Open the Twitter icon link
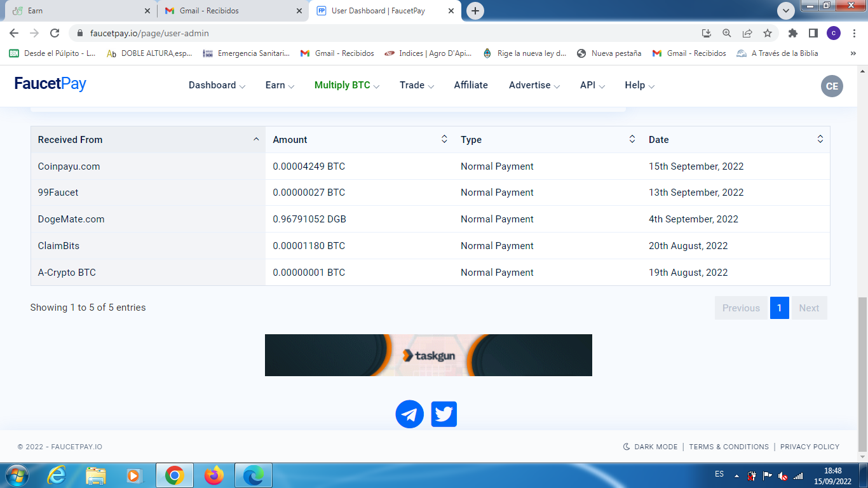868x488 pixels. [x=444, y=414]
